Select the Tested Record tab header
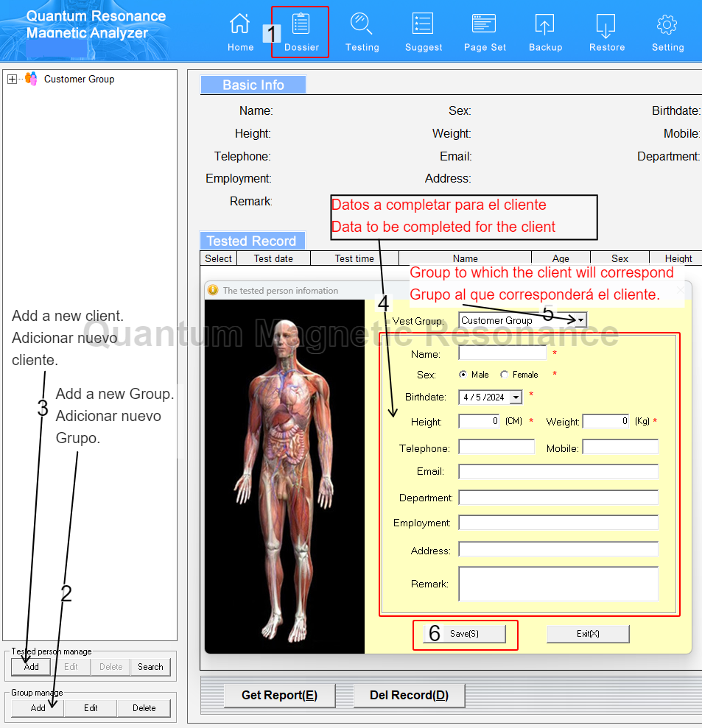This screenshot has width=702, height=728. coord(252,241)
